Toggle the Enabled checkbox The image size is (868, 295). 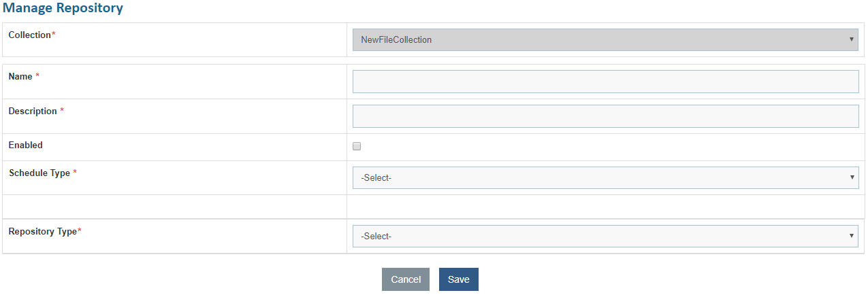(357, 146)
